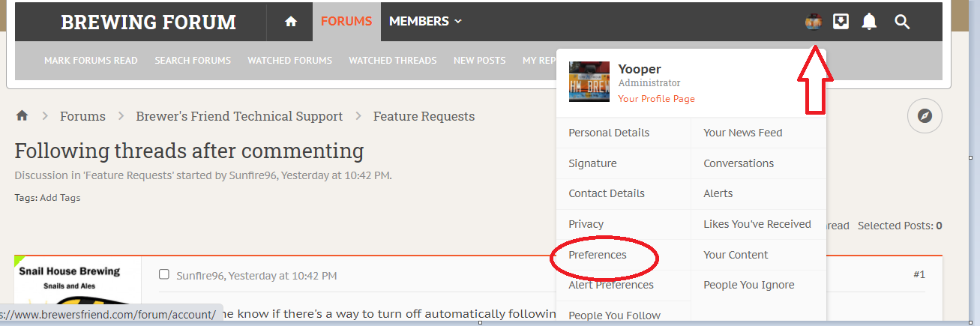980x326 pixels.
Task: Select Alert Preferences menu entry
Action: (611, 285)
